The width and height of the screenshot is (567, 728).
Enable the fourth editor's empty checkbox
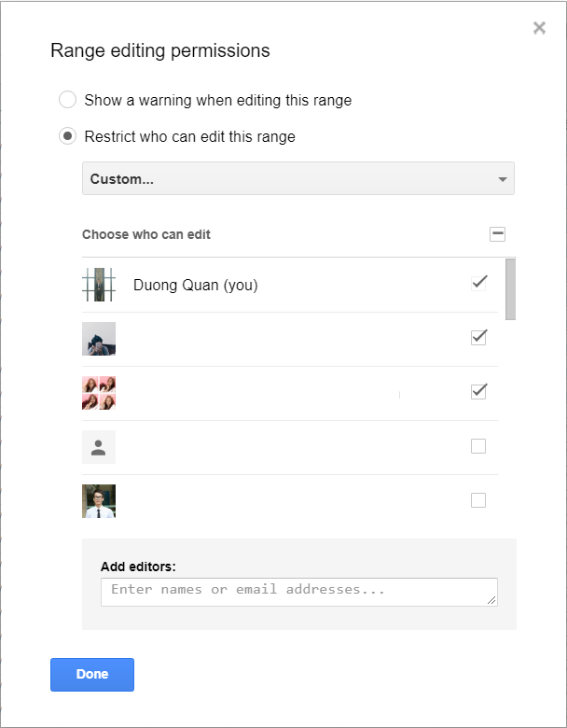point(478,446)
